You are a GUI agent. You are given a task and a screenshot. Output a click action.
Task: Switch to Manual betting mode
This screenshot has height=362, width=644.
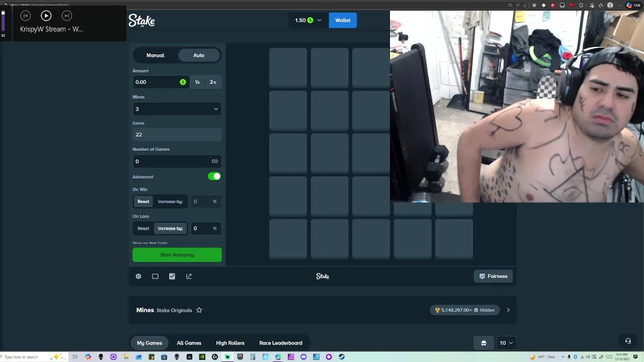click(155, 55)
